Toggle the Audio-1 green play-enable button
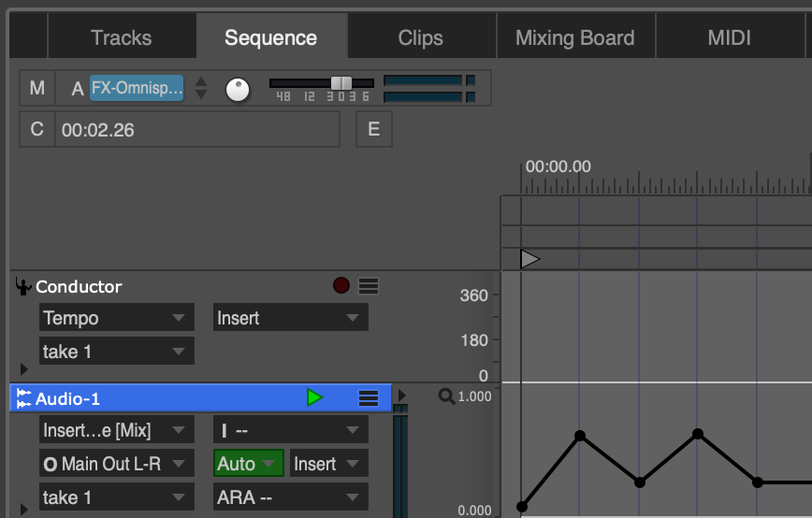This screenshot has height=518, width=812. 314,397
